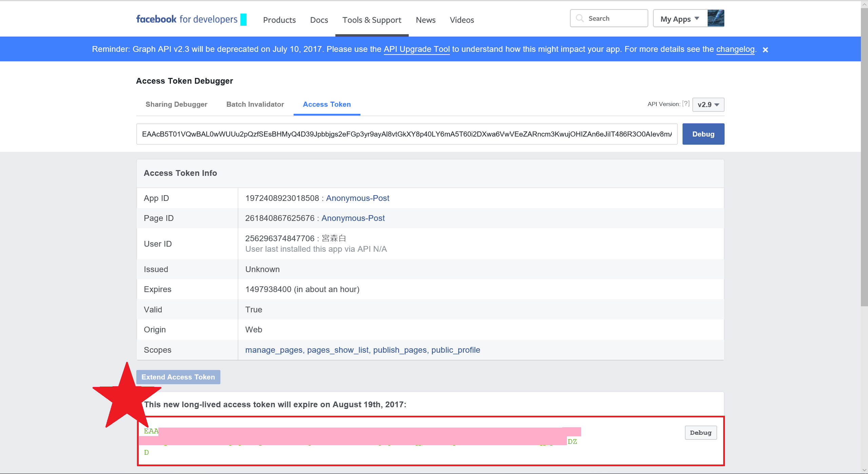Click the Anonymous-Post App ID link
The height and width of the screenshot is (474, 868).
pos(357,198)
